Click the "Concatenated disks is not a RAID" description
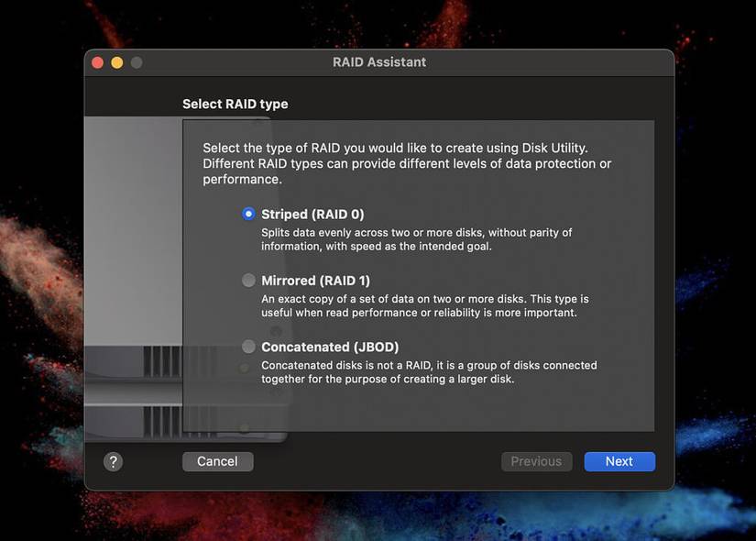Image resolution: width=756 pixels, height=541 pixels. 429,372
